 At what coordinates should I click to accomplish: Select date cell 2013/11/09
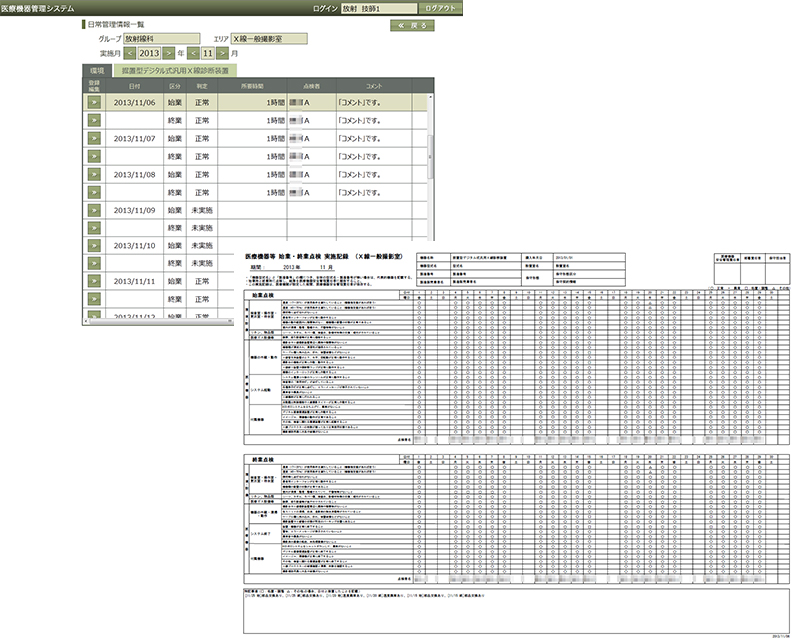coord(134,210)
